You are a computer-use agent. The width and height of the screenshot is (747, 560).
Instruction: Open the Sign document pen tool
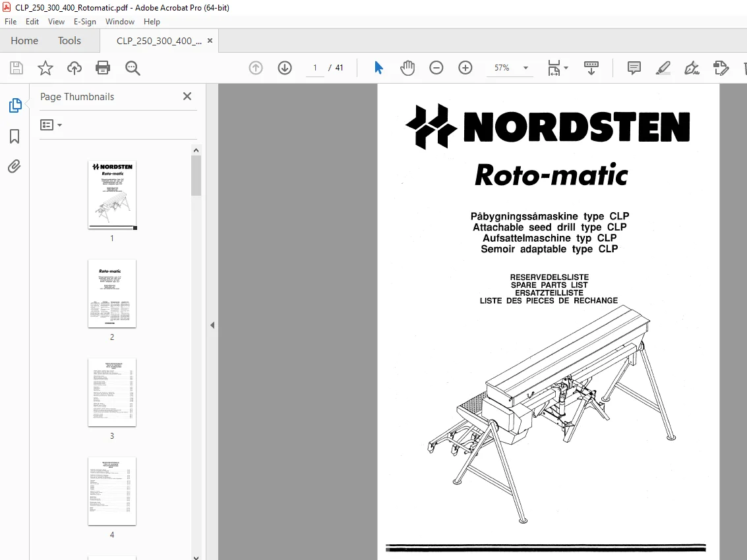coord(692,68)
